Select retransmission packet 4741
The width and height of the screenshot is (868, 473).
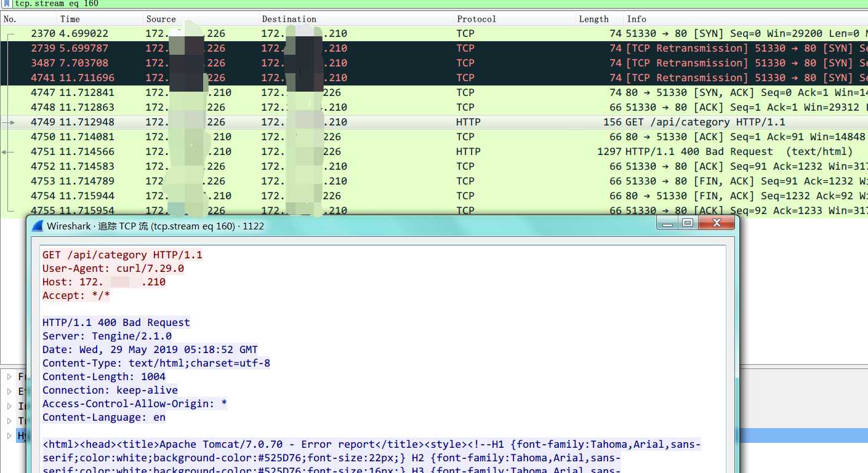[x=434, y=78]
